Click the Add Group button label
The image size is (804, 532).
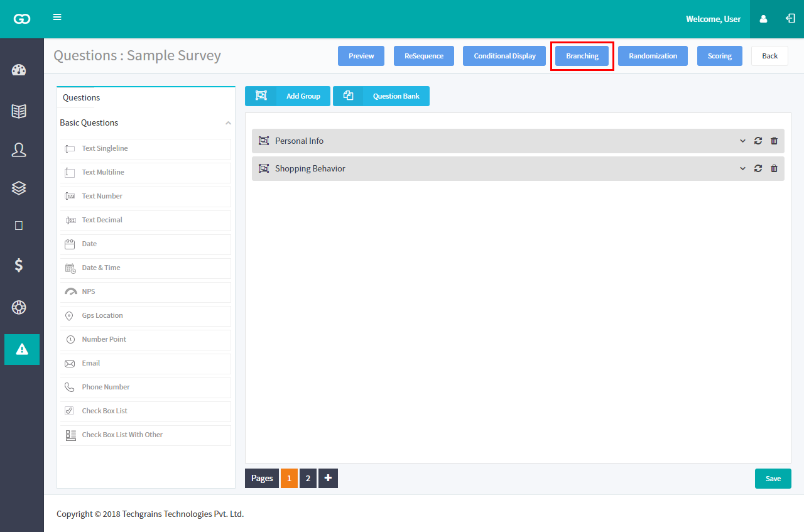point(303,96)
